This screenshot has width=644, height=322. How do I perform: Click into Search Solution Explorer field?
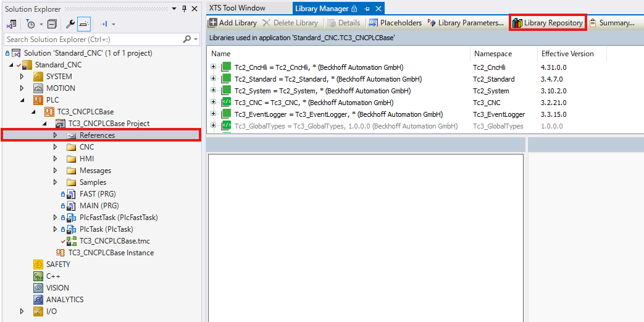click(x=93, y=40)
